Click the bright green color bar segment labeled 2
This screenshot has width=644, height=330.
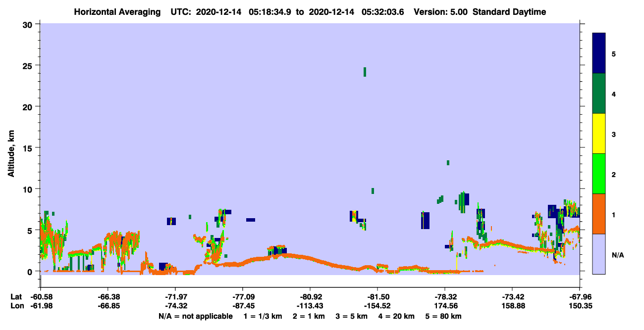coord(599,174)
